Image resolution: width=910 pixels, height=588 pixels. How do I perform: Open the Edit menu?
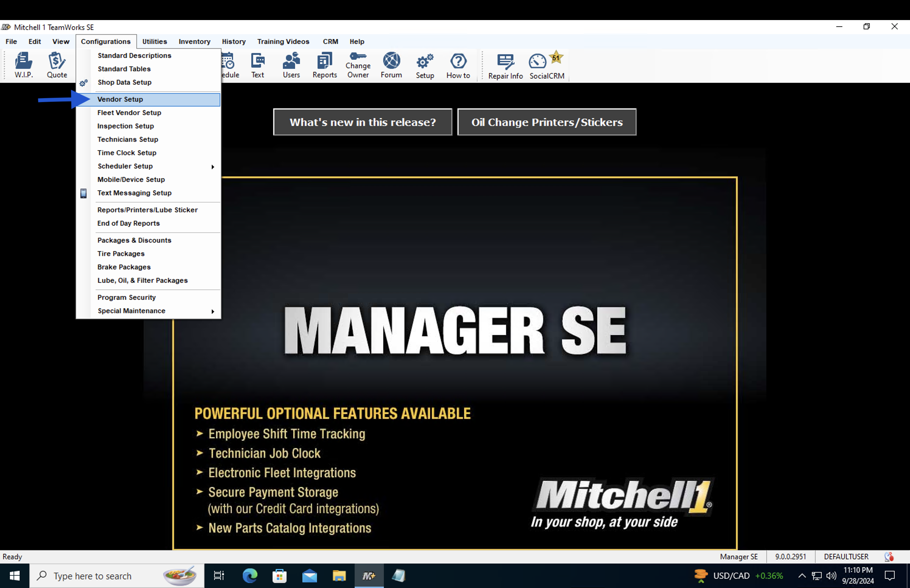click(x=34, y=41)
